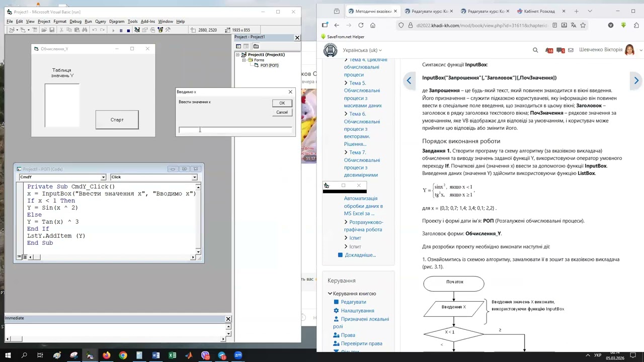Open the Debug menu in Visual Basic
This screenshot has height=362, width=644.
click(75, 22)
